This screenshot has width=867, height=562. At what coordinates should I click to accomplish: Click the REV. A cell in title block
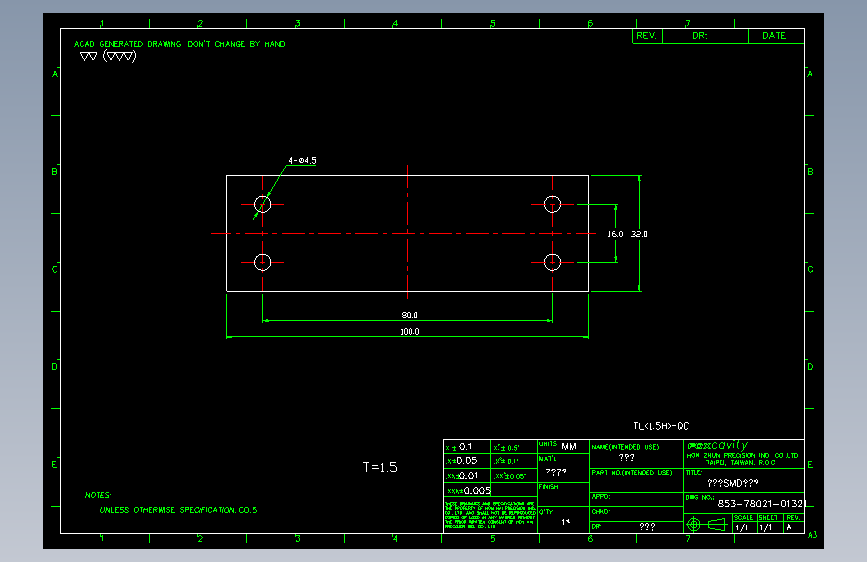tap(793, 523)
